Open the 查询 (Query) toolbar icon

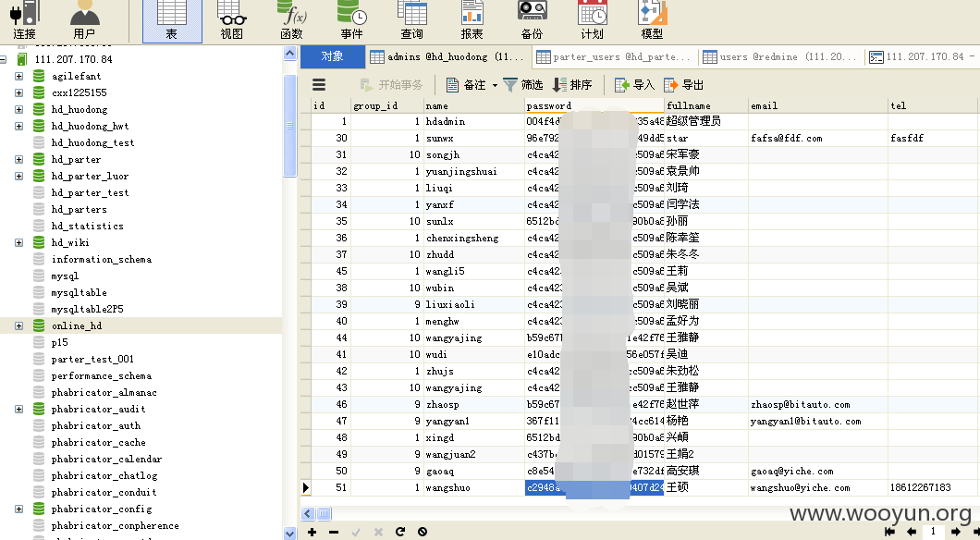411,20
